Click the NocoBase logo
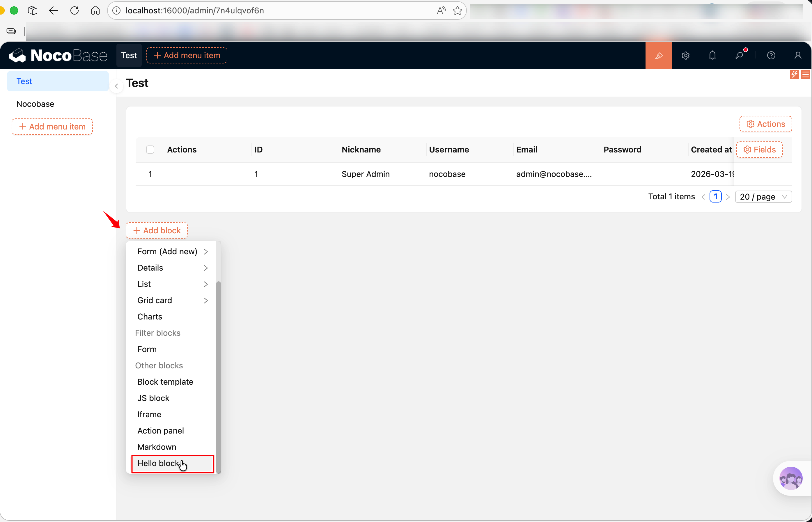812x522 pixels. coord(58,56)
